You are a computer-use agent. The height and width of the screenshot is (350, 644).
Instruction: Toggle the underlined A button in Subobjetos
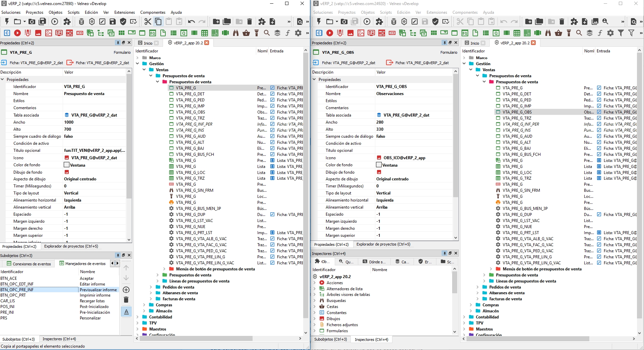(126, 312)
